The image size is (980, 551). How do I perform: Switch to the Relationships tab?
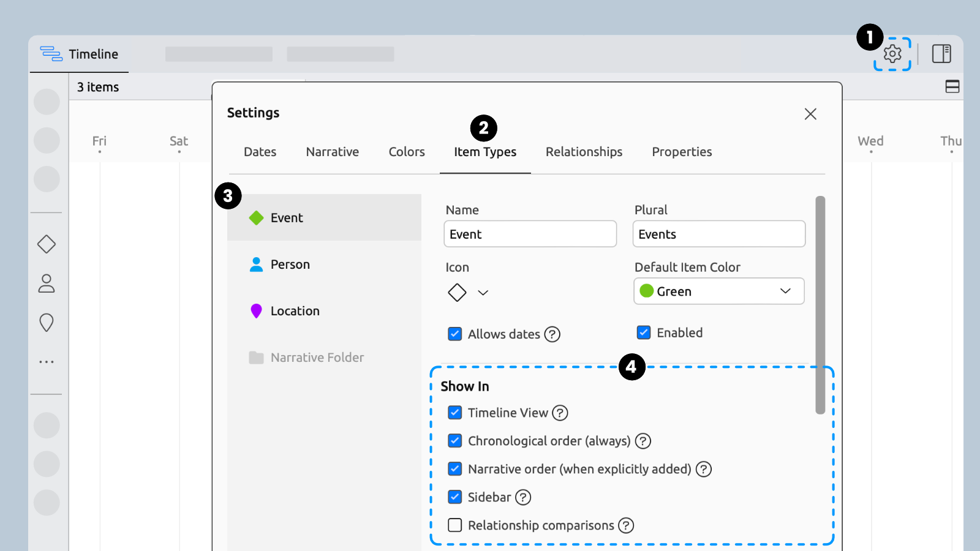tap(584, 152)
